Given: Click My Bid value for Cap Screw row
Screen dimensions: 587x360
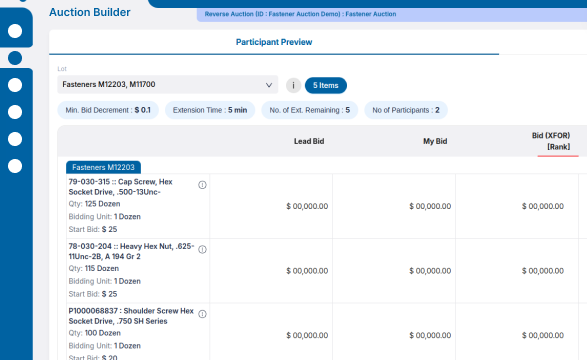Looking at the screenshot, I should 430,206.
